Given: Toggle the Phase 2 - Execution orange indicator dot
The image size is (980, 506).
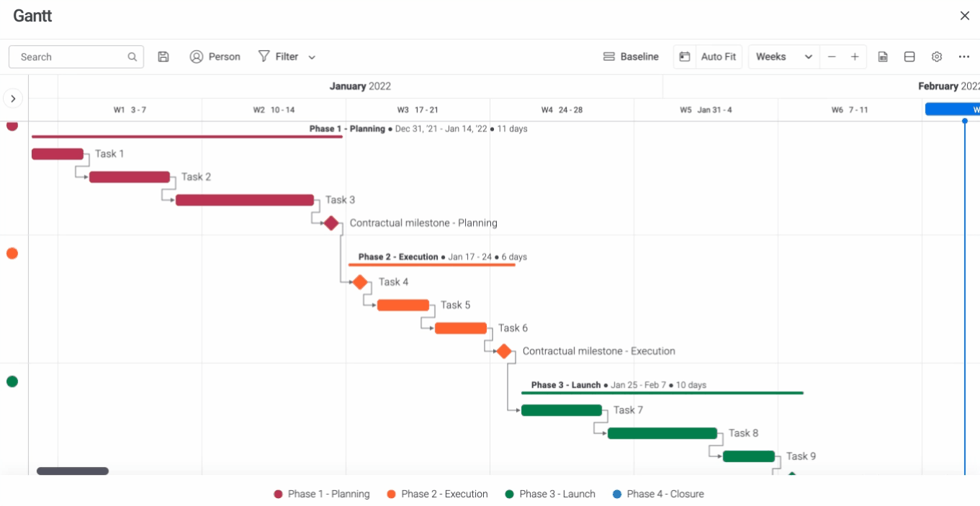Looking at the screenshot, I should click(12, 253).
